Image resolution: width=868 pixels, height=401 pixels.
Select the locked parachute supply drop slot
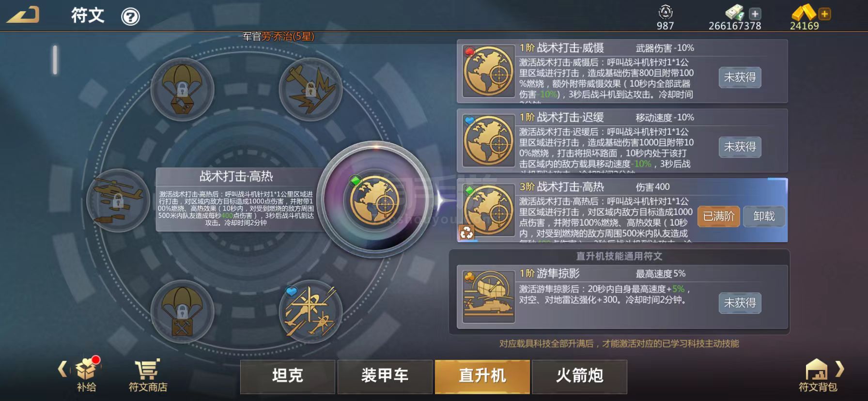click(x=182, y=90)
